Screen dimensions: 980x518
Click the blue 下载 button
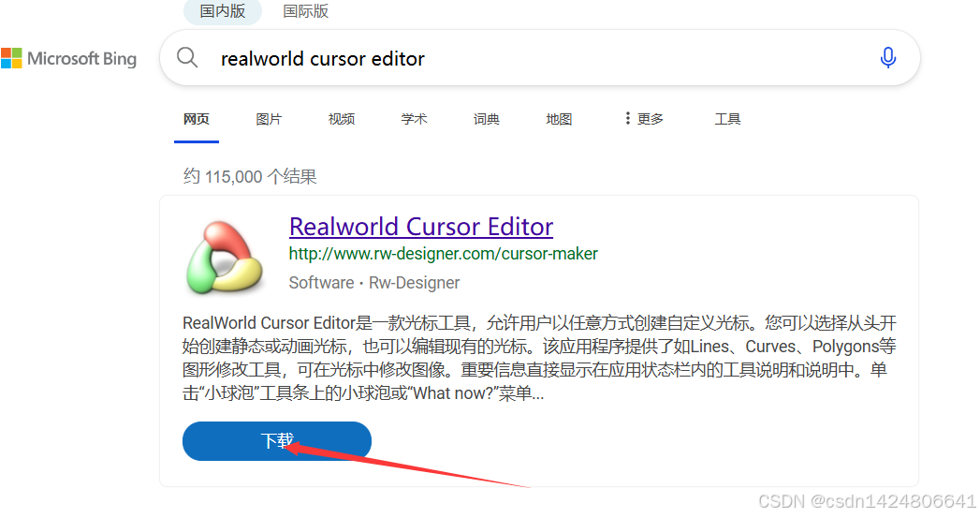point(277,441)
